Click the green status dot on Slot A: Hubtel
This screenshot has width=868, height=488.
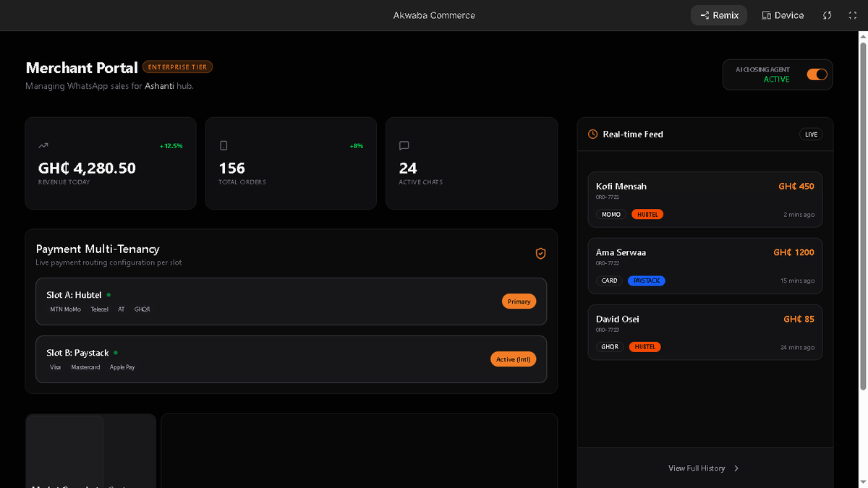click(109, 294)
